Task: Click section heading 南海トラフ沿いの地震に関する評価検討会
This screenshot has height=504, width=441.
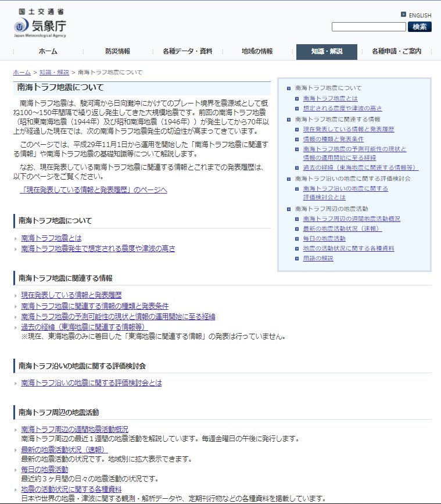Action: [83, 366]
